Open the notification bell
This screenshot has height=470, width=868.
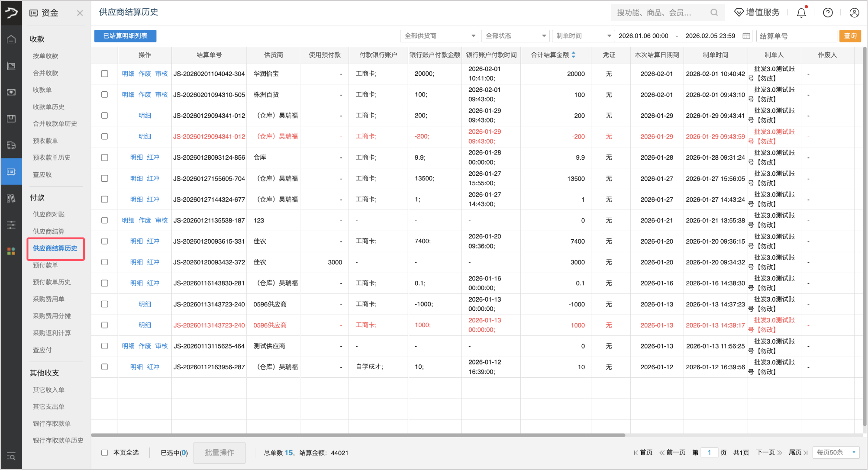click(801, 13)
